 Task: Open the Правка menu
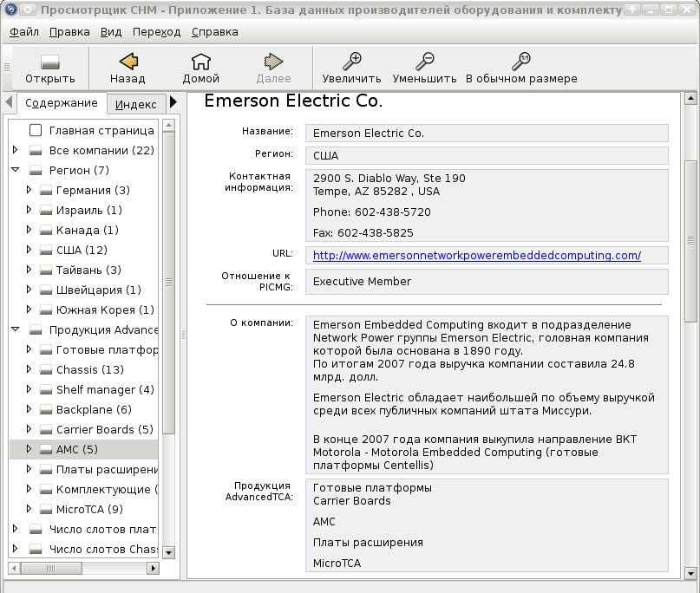[69, 32]
